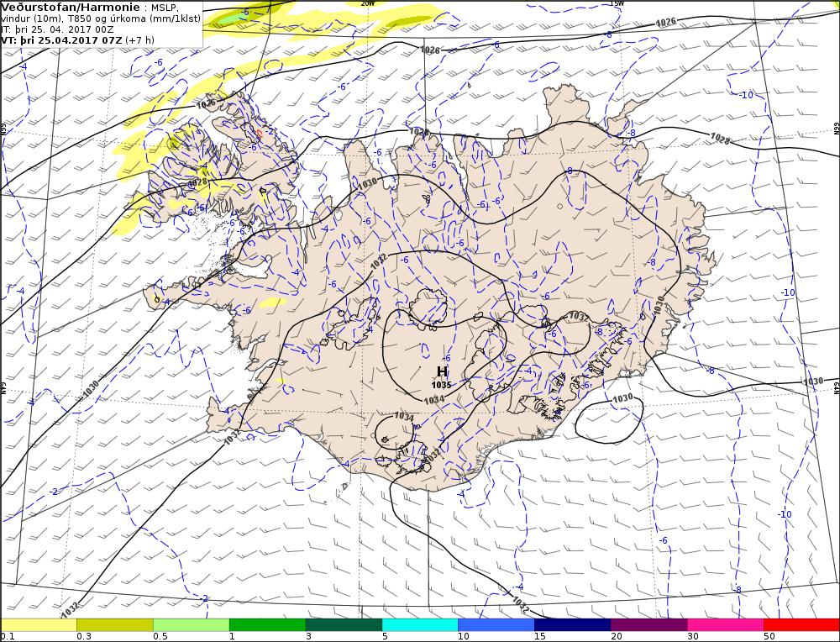The height and width of the screenshot is (642, 840).
Task: Select the 1035 pressure value under H
Action: coord(442,384)
